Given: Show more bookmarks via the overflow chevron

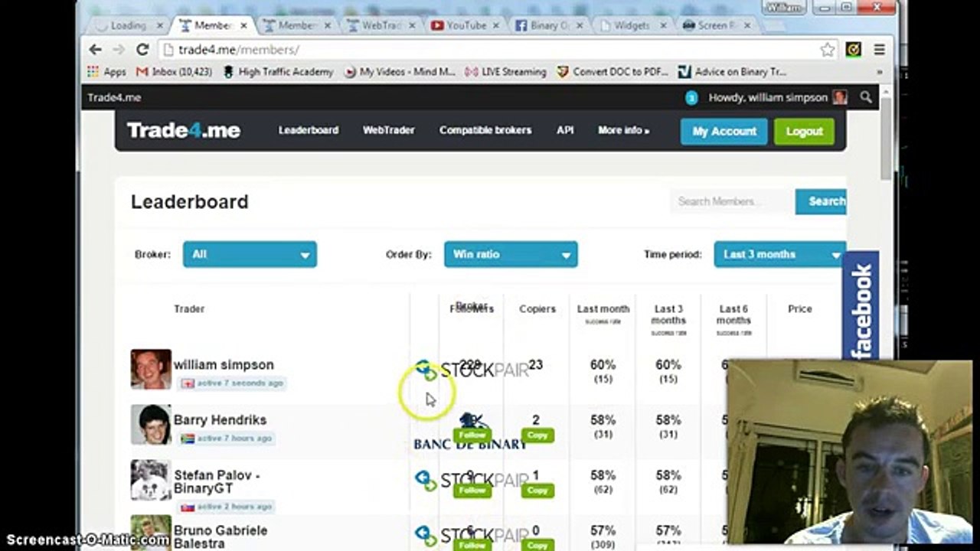Looking at the screenshot, I should pos(880,72).
